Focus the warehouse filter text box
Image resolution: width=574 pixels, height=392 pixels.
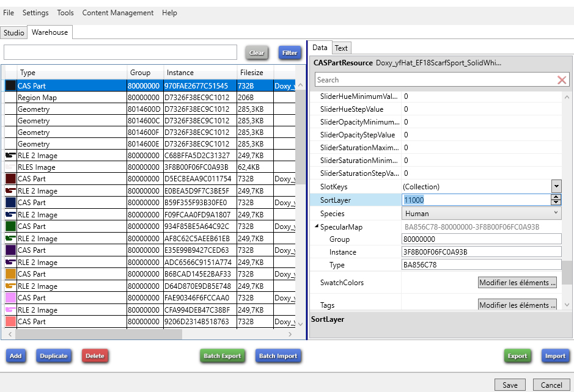[x=120, y=53]
